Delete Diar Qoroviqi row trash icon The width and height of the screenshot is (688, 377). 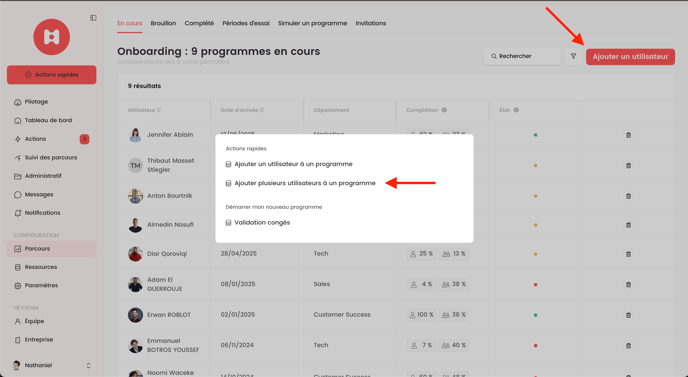click(628, 254)
